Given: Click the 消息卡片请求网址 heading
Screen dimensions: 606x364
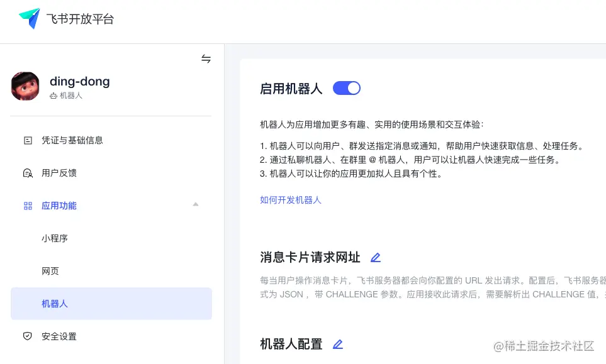Looking at the screenshot, I should coord(310,258).
